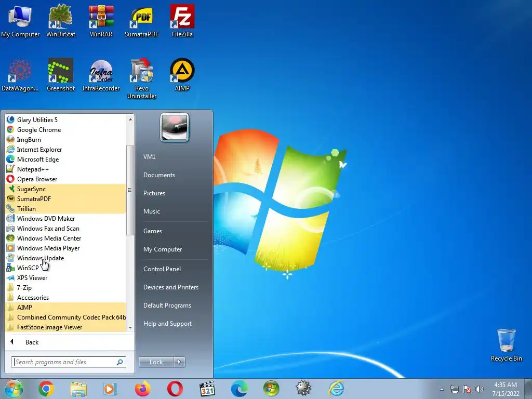Open Windows Media Player taskbar icon
Screen dimensions: 532x399
coord(110,389)
